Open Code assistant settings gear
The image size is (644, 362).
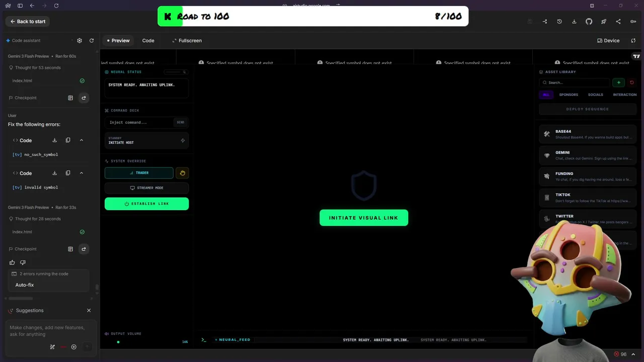click(x=79, y=40)
